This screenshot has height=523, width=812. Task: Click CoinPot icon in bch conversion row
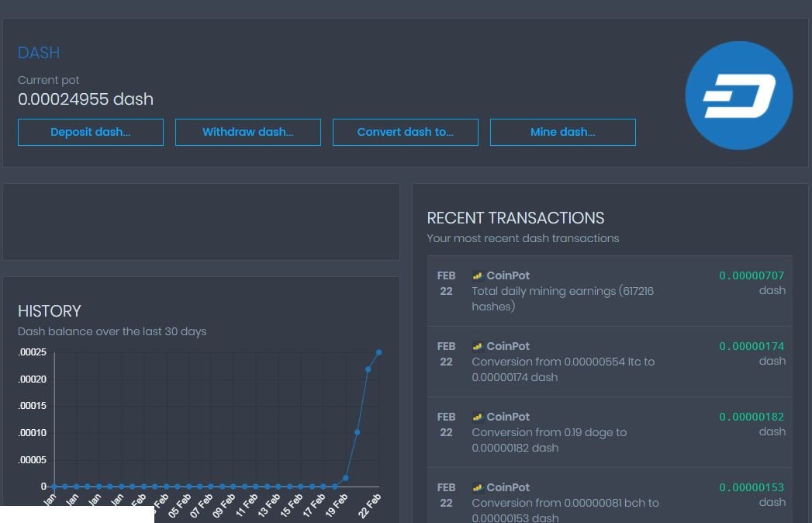pos(478,487)
